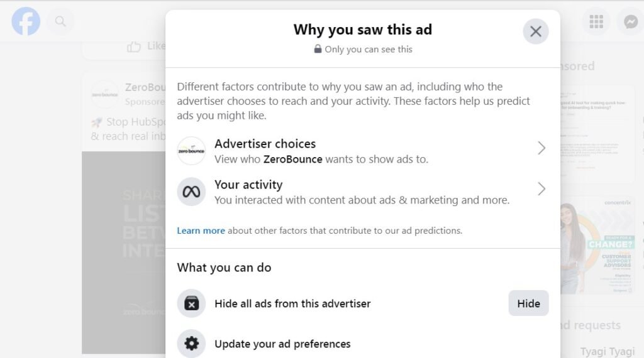Click the Tyagi Tyagi contact name
This screenshot has width=644, height=358.
point(608,351)
